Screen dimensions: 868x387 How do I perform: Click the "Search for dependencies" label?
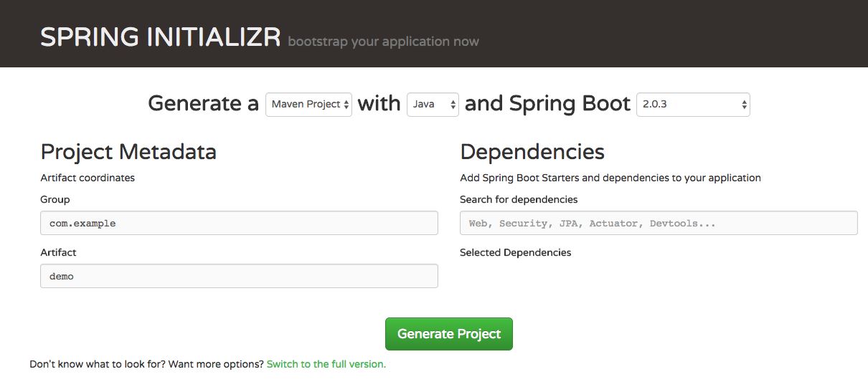(519, 199)
